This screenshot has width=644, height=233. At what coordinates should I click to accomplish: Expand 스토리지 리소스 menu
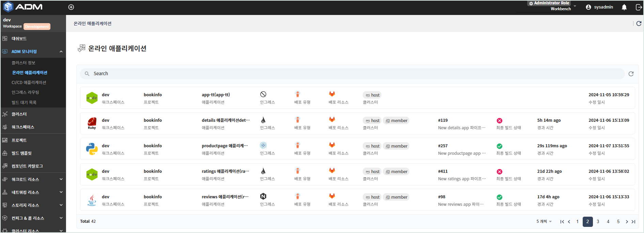pos(33,205)
